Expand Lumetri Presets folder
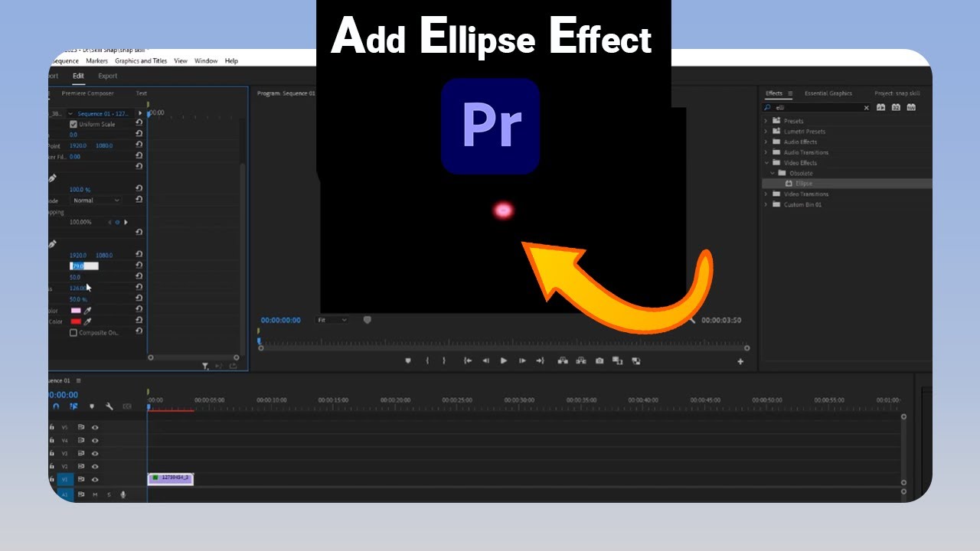Screen dimensions: 980x551 click(766, 132)
